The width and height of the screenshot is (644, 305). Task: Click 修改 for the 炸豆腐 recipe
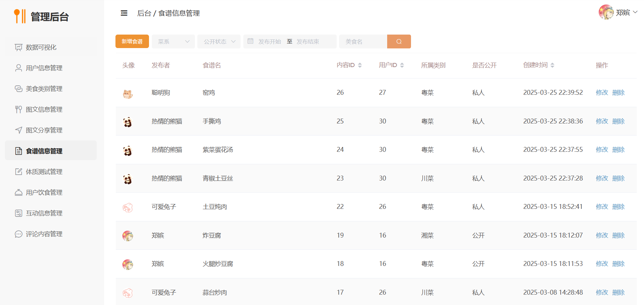(x=602, y=235)
